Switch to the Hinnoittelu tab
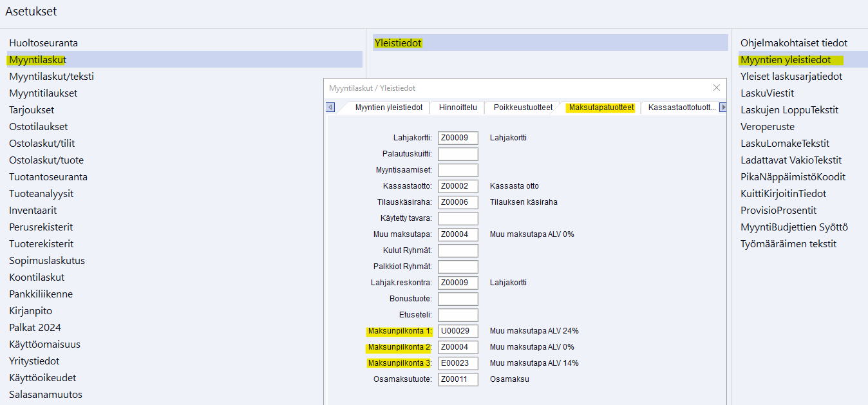 click(458, 108)
